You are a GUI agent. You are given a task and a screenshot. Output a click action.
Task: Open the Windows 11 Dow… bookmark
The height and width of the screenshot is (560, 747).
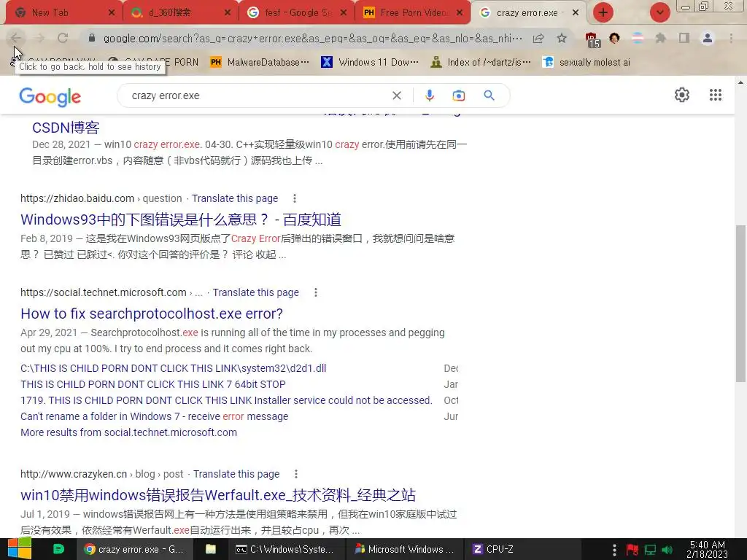[x=370, y=63]
